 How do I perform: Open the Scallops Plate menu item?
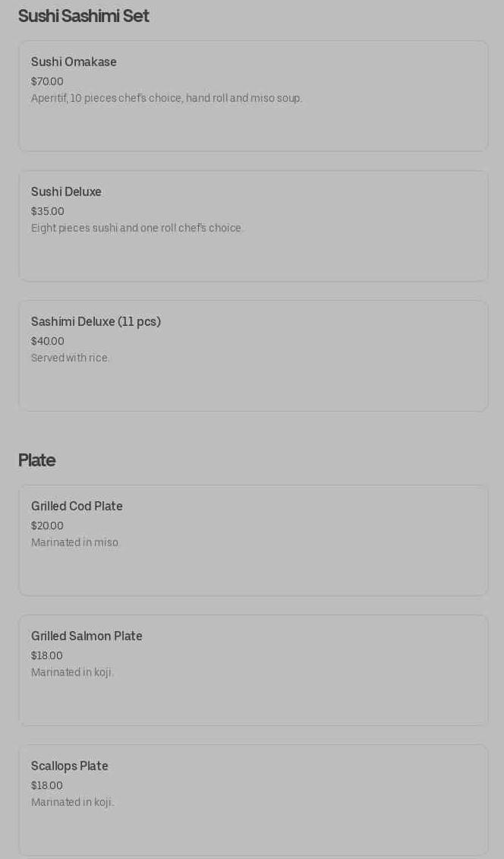pos(70,766)
